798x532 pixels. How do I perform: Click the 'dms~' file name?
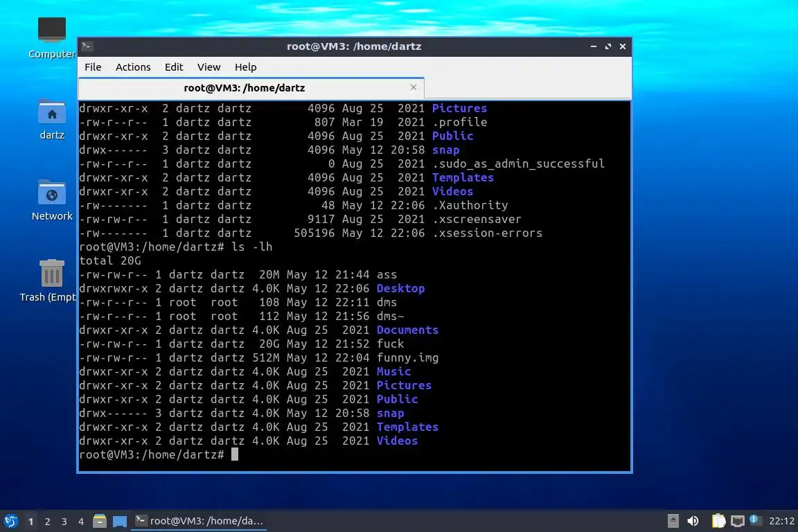[391, 316]
